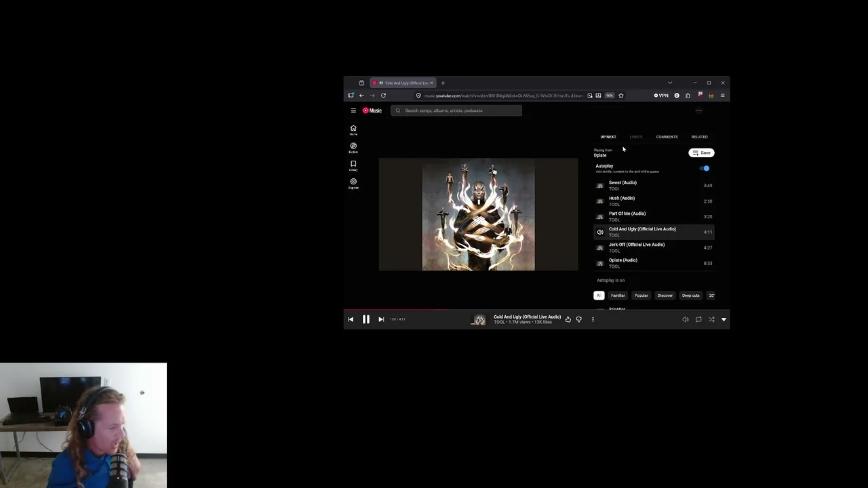Like the song with thumbs up
Viewport: 868px width, 488px height.
pyautogui.click(x=568, y=319)
